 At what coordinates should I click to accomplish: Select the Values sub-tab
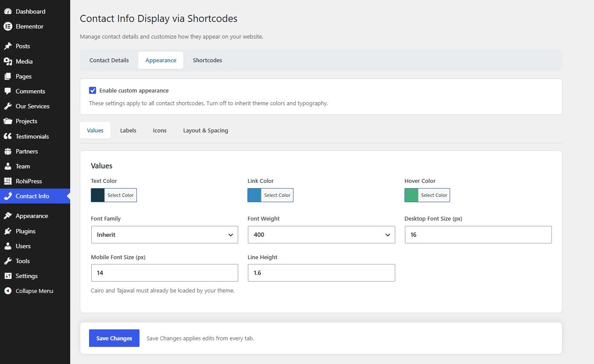pyautogui.click(x=95, y=130)
